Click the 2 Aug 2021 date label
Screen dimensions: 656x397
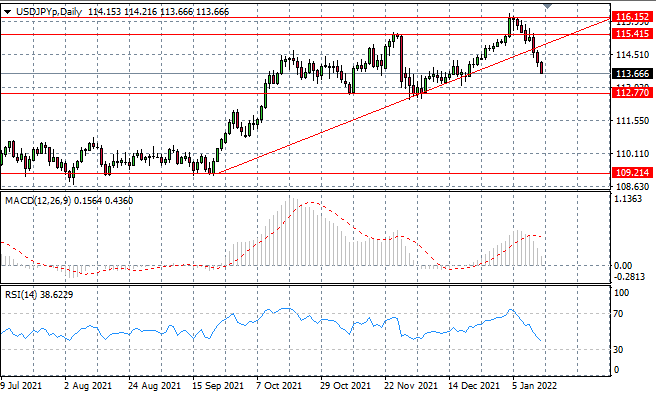(88, 385)
